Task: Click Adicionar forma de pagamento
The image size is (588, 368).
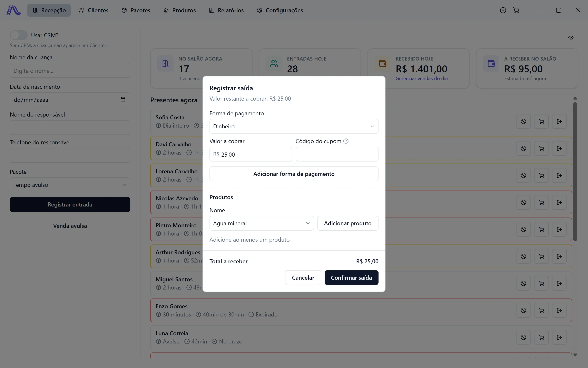Action: coord(294,174)
